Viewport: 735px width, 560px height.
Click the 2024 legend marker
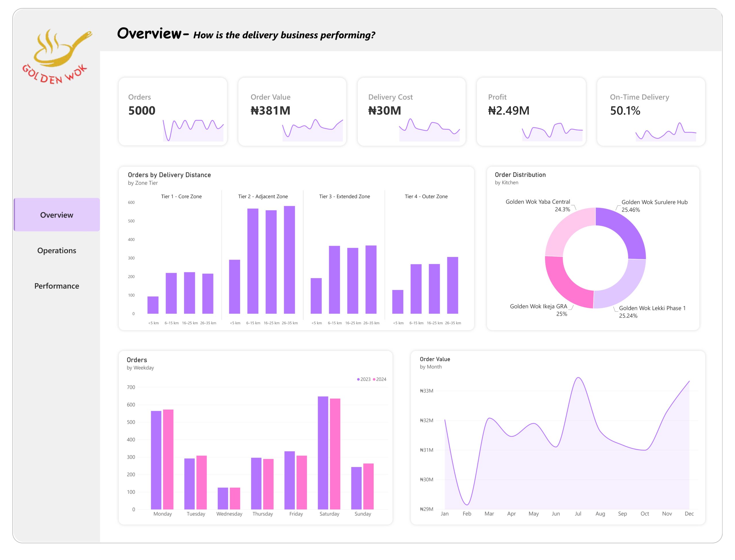coord(374,379)
